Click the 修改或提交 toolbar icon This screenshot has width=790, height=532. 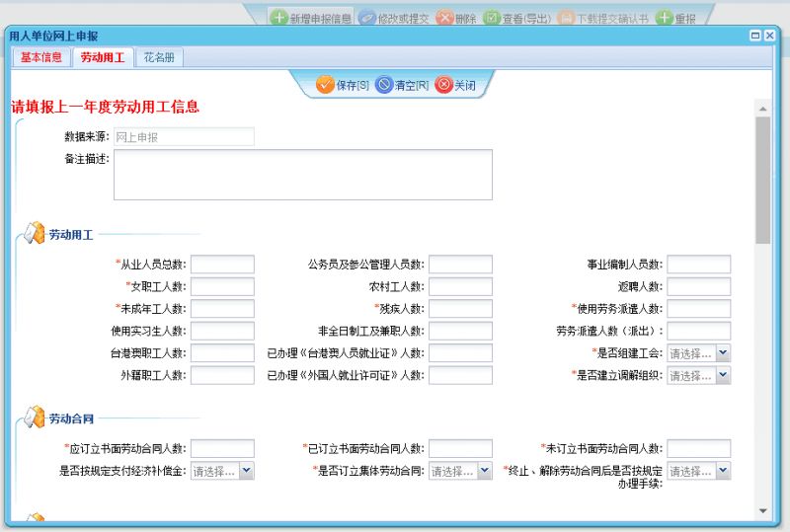click(366, 18)
